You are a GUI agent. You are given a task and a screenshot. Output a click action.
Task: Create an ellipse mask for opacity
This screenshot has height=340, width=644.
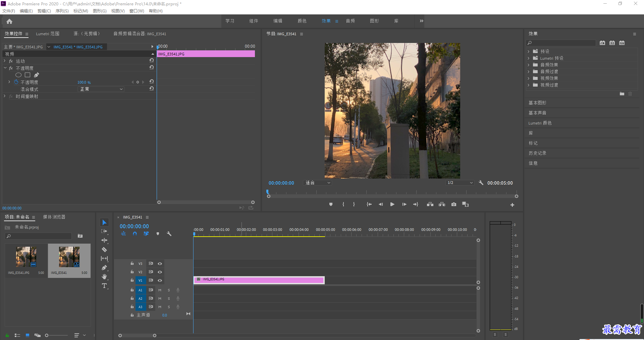(18, 75)
